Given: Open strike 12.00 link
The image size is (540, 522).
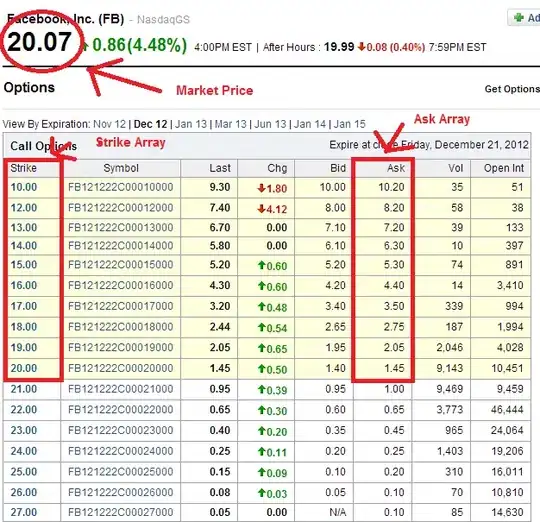Looking at the screenshot, I should [x=23, y=208].
